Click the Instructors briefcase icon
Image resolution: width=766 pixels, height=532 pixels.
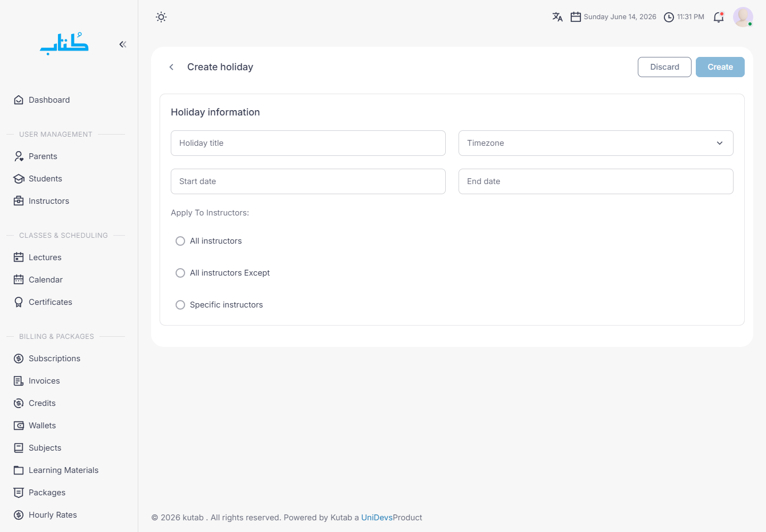click(x=19, y=201)
